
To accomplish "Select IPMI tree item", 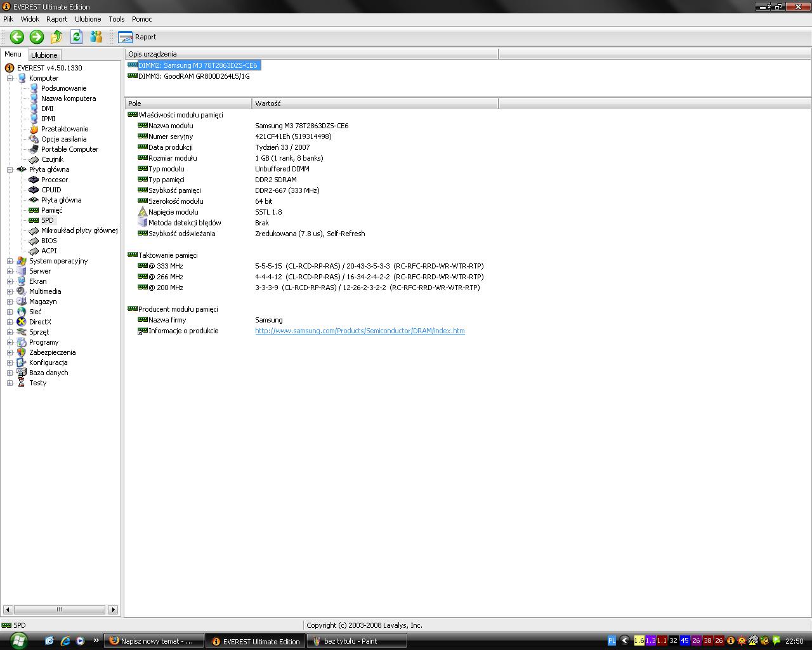I will (x=48, y=119).
